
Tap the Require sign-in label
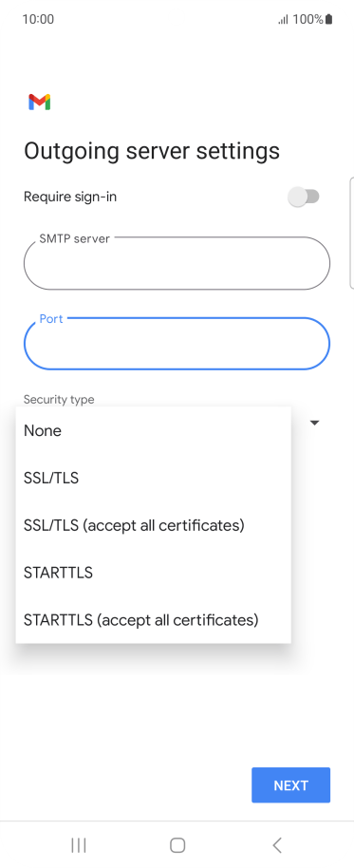click(70, 197)
